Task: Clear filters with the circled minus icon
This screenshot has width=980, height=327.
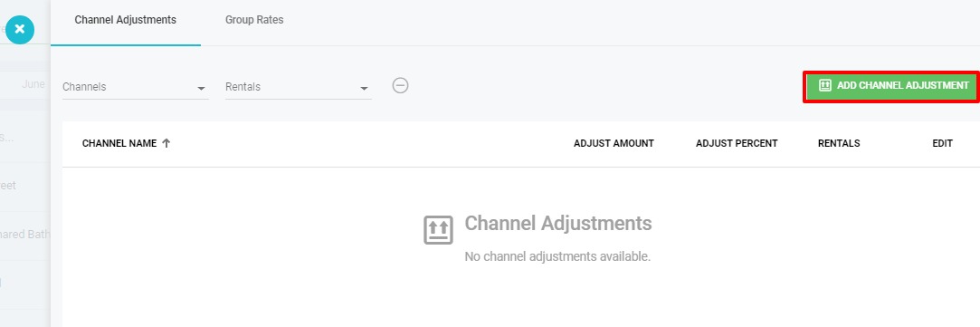Action: 401,85
